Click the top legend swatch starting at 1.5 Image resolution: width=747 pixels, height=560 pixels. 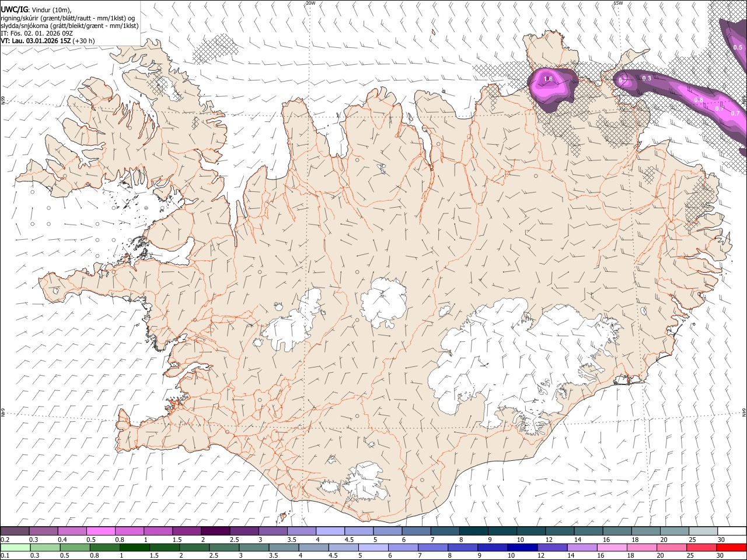[x=187, y=531]
